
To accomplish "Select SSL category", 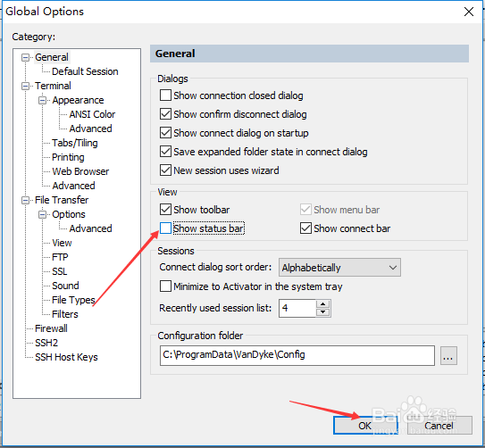I will pos(59,271).
